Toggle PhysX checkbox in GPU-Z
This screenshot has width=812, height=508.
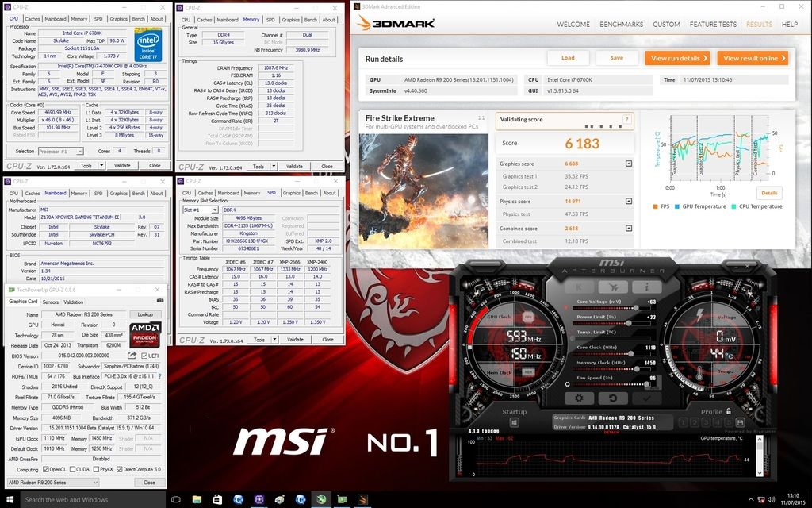tap(96, 470)
